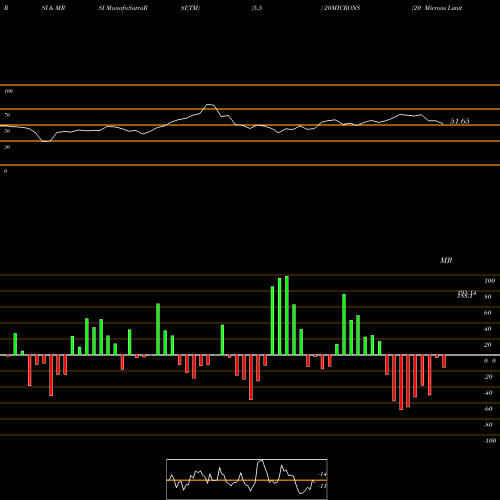Viewport: 500px width, 500px height.
Task: Click the 'SI & MR' header label
Action: [x=53, y=8]
